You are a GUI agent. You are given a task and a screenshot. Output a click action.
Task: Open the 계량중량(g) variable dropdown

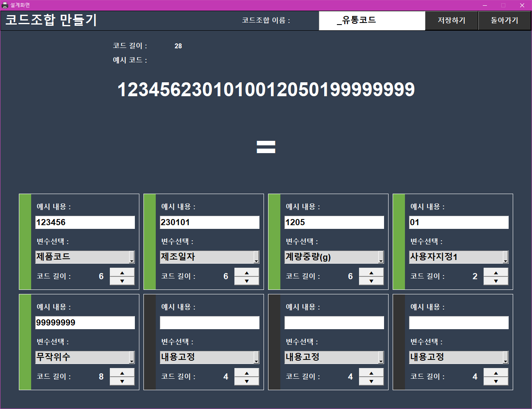pyautogui.click(x=381, y=257)
